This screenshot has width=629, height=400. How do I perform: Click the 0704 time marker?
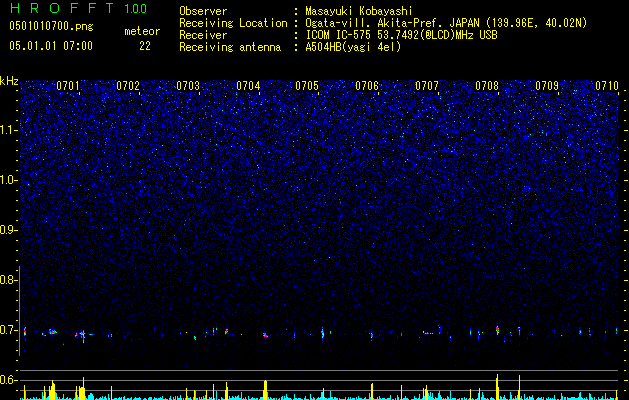point(248,86)
